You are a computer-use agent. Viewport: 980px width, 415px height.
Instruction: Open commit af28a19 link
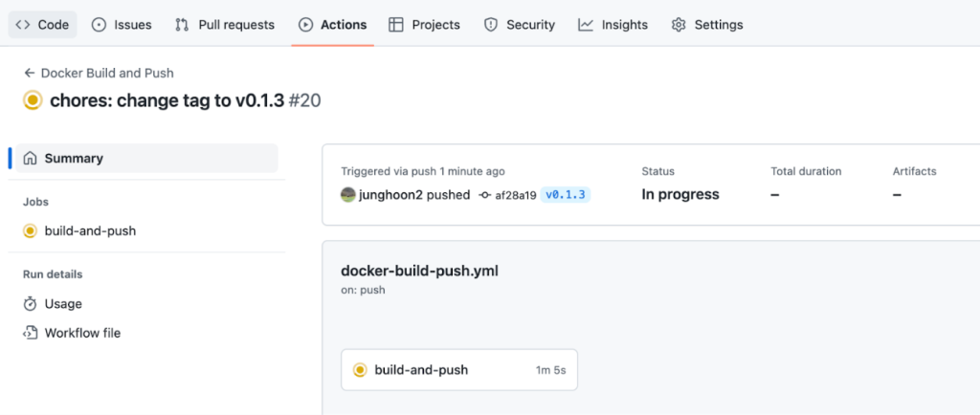pos(515,195)
